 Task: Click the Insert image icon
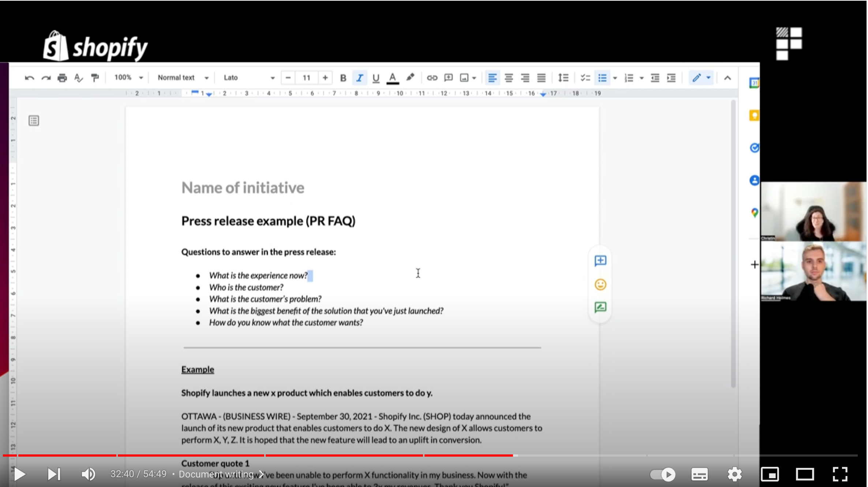click(464, 78)
